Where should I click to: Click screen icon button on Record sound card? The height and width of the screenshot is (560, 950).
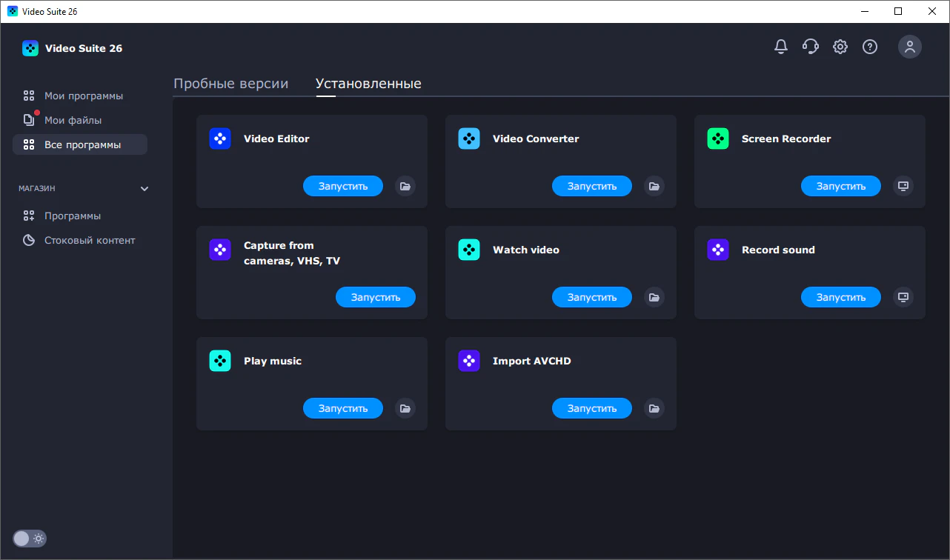tap(903, 297)
